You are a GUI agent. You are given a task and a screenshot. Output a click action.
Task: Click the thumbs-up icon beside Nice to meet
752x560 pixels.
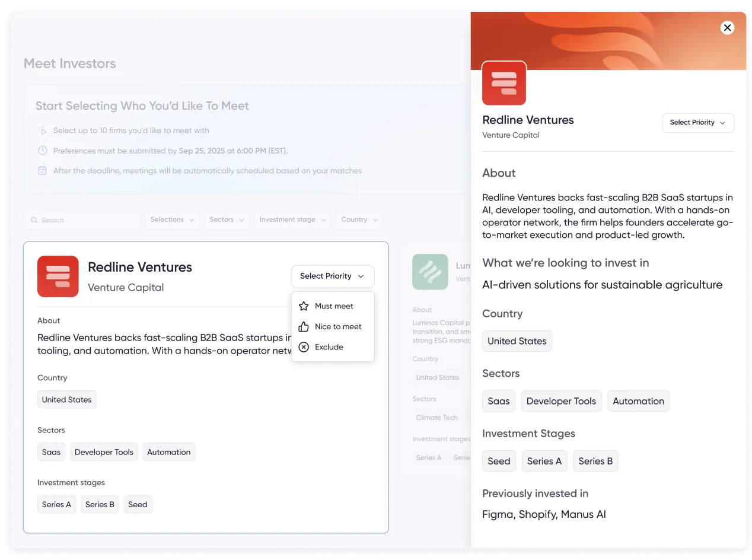(304, 327)
